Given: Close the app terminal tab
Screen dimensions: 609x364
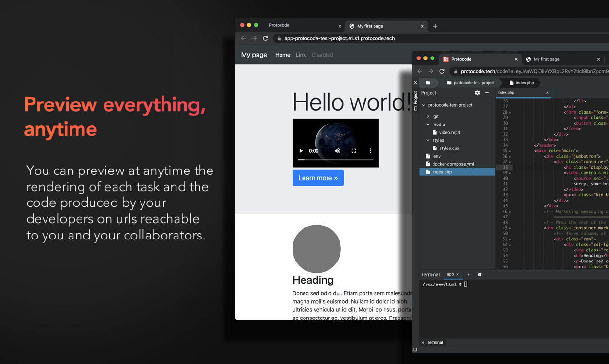Looking at the screenshot, I should (x=457, y=275).
